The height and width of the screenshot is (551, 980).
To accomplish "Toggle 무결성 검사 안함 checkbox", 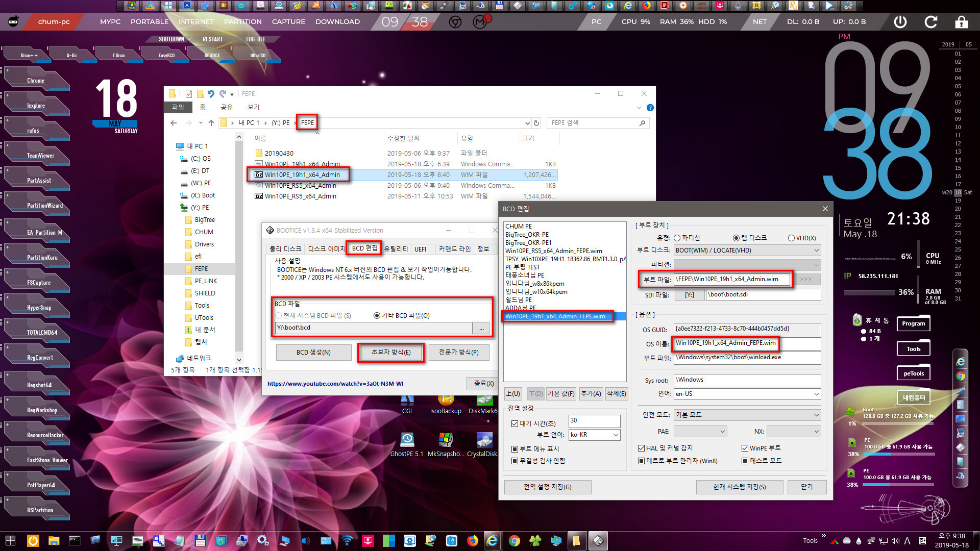I will (x=514, y=461).
